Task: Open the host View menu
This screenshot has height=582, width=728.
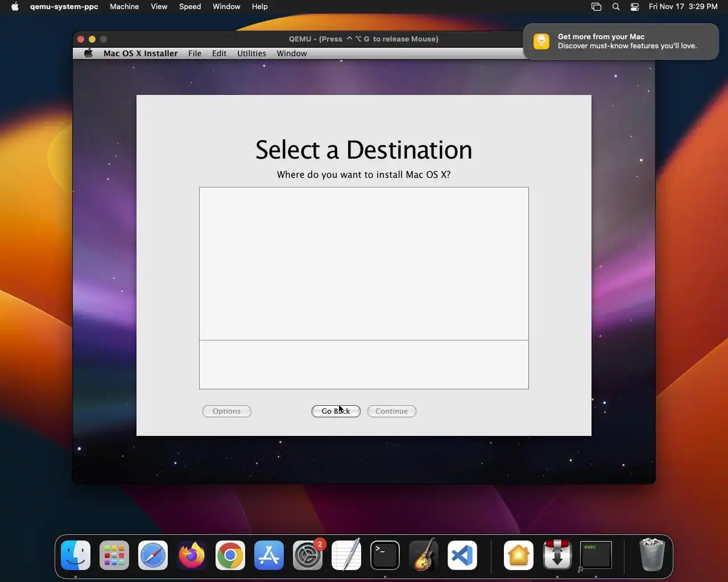Action: point(159,7)
